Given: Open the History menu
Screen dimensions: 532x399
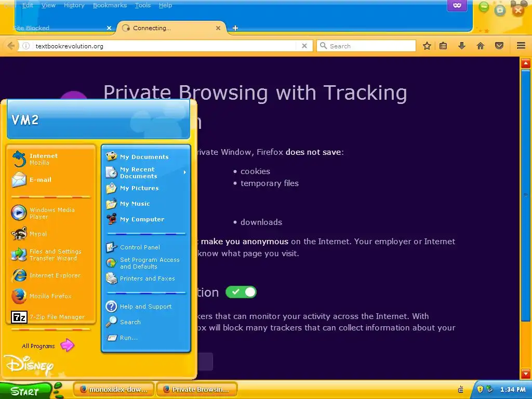Looking at the screenshot, I should point(74,5).
